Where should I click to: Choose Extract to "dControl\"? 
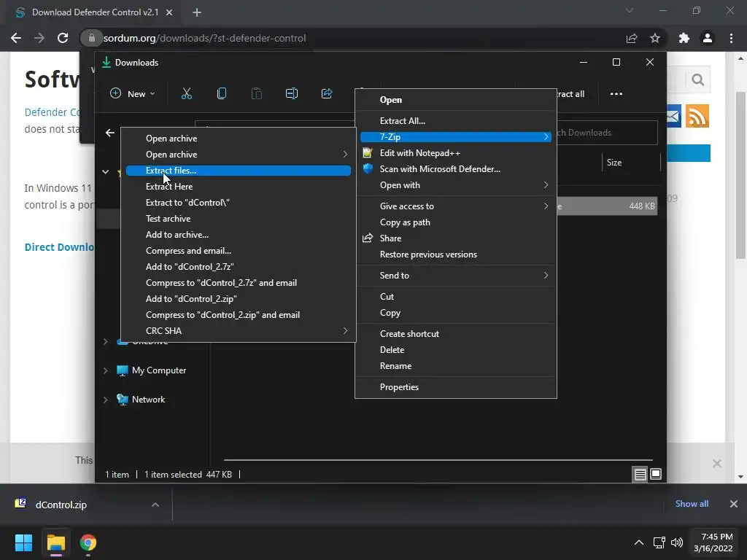click(x=239, y=203)
